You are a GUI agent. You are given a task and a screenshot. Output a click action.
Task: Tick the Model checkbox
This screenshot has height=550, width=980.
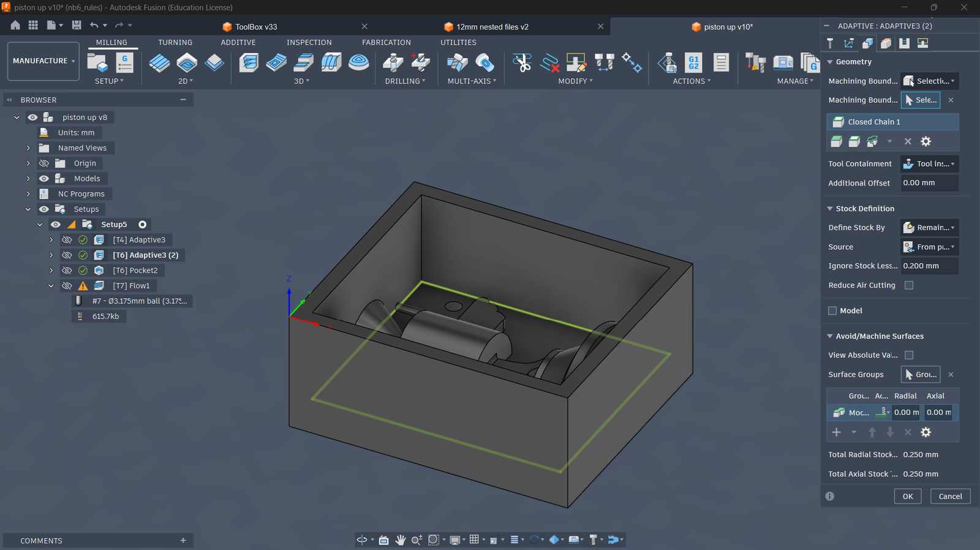tap(832, 311)
